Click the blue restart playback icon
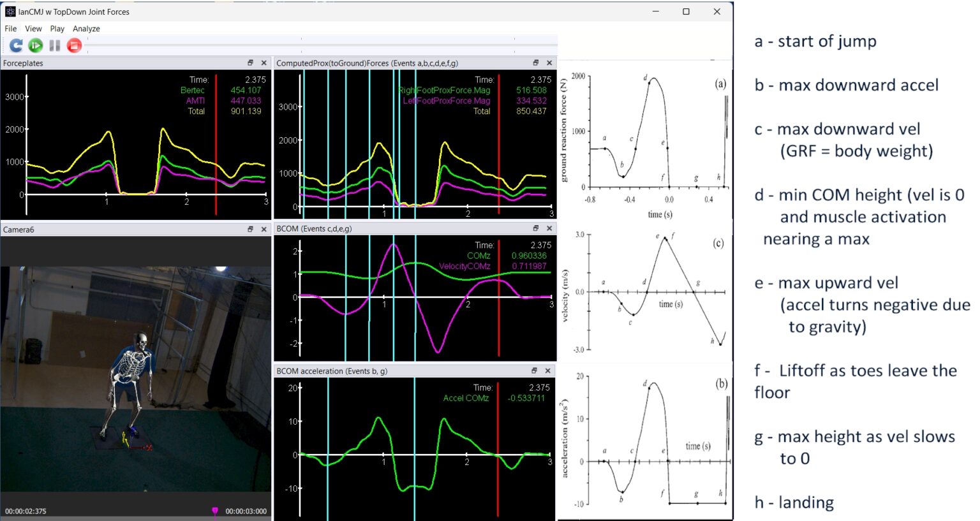980x521 pixels. click(x=15, y=45)
